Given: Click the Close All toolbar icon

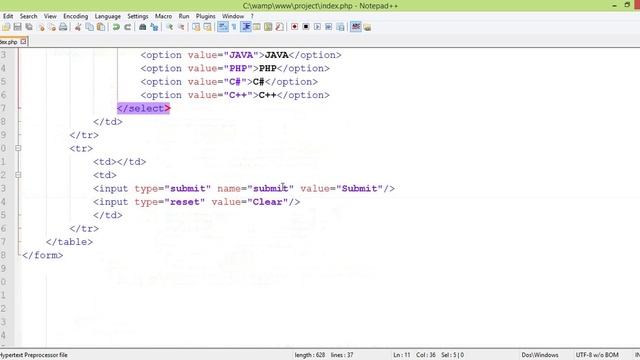Looking at the screenshot, I should pyautogui.click(x=52, y=27).
